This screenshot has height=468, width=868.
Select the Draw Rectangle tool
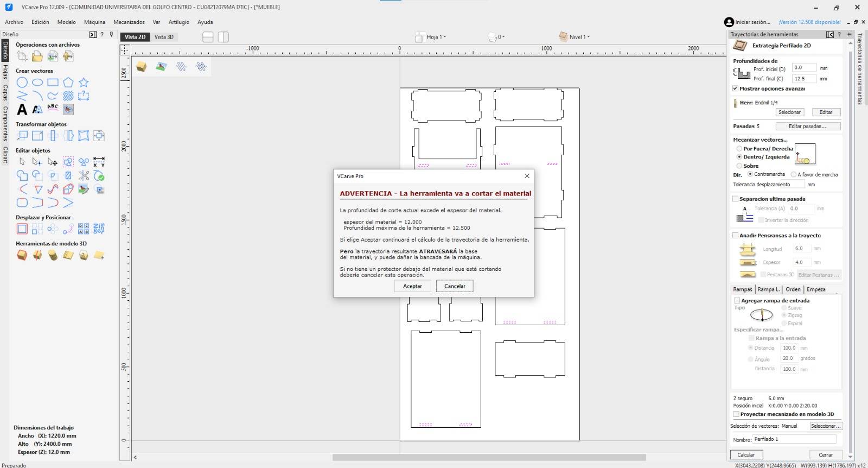(x=53, y=83)
